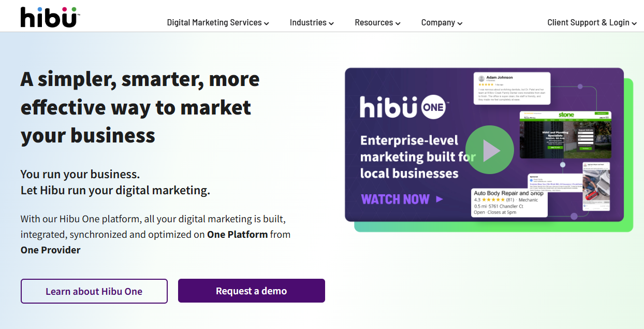Expand the Industries dropdown menu

[x=312, y=22]
